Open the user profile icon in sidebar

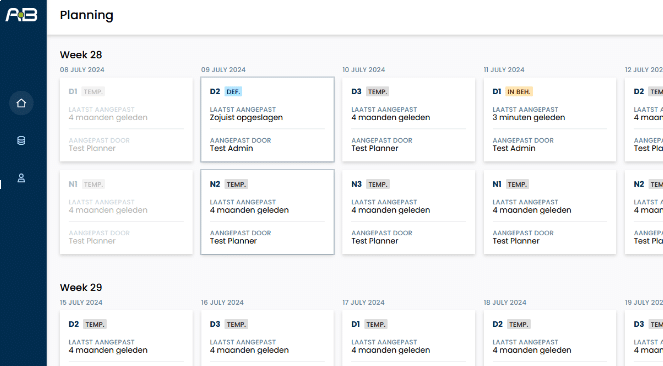21,178
